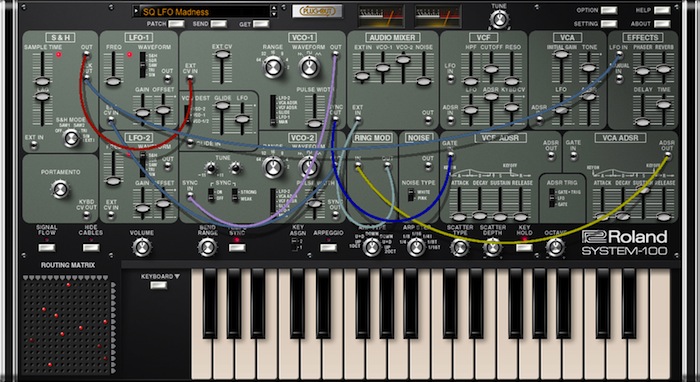
Task: Click the ABOUT button
Action: tap(662, 24)
